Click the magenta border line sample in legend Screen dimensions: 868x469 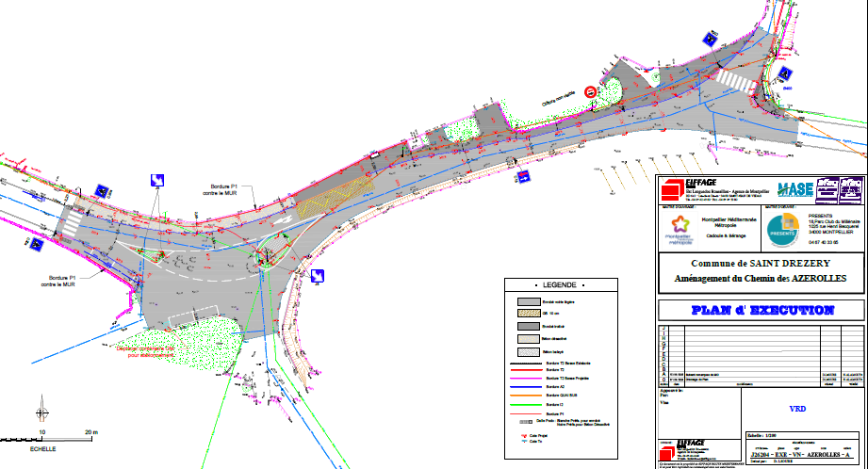526,379
